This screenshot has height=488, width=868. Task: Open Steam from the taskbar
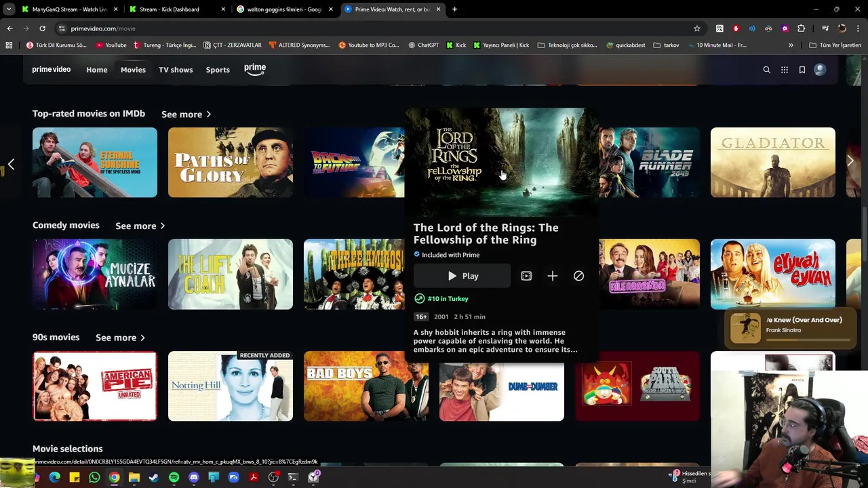click(x=154, y=478)
